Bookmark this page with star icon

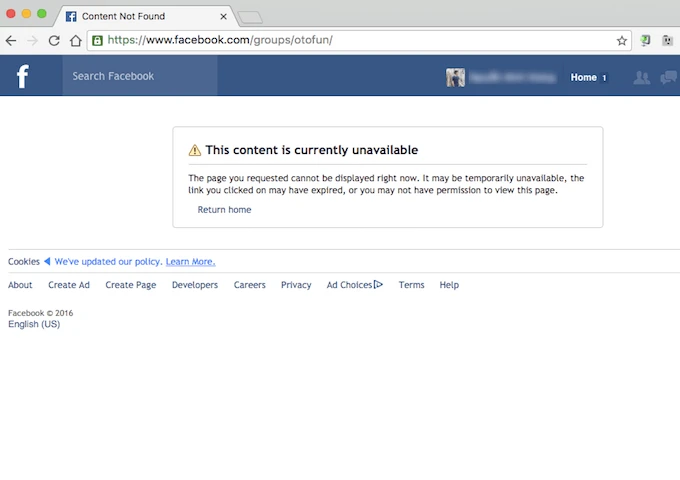[621, 41]
